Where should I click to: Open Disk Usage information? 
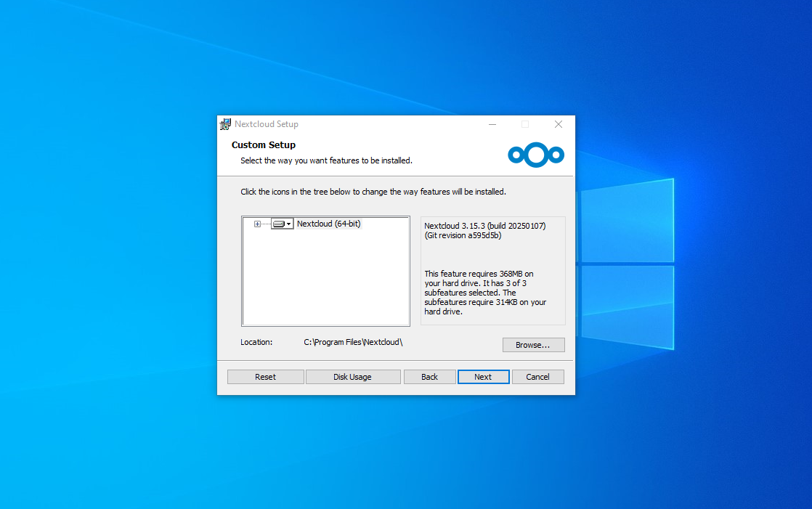[x=353, y=377]
